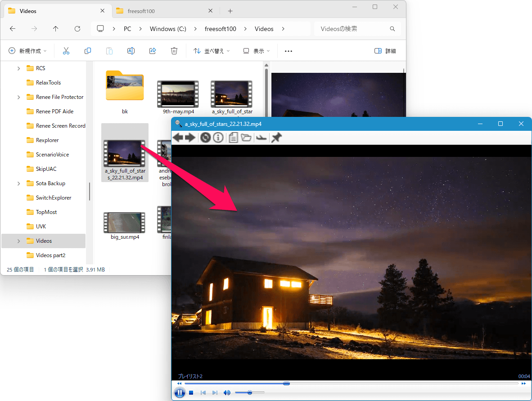The height and width of the screenshot is (401, 532).
Task: Mute the video using the speaker icon
Action: pos(227,392)
